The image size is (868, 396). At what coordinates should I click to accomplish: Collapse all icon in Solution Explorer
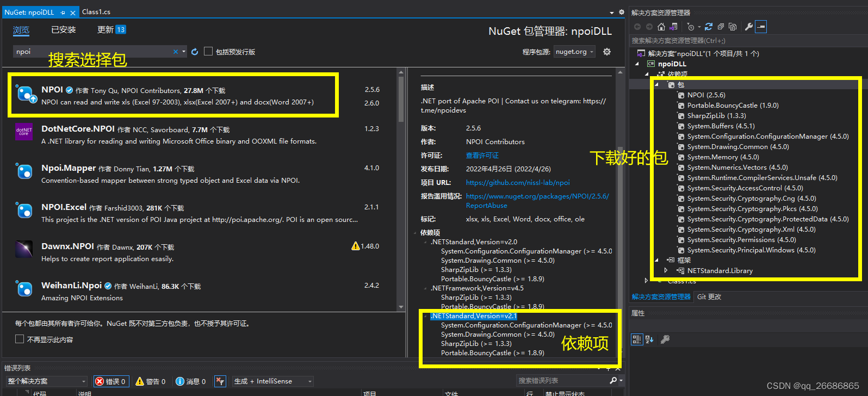pyautogui.click(x=721, y=27)
